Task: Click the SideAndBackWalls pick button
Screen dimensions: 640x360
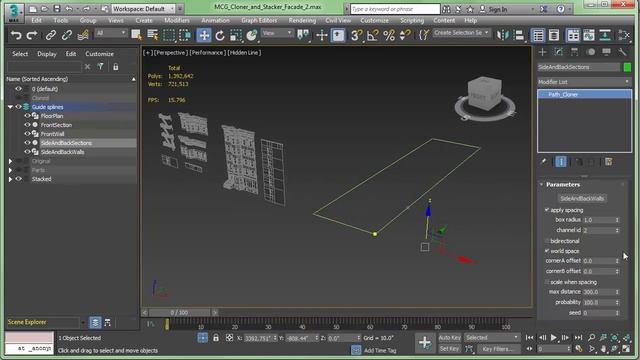Action: coord(582,198)
